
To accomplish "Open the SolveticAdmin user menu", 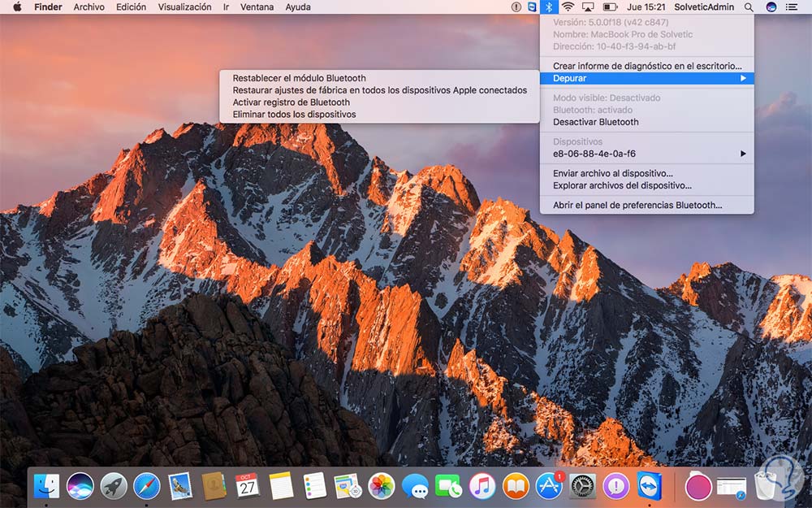I will (704, 7).
